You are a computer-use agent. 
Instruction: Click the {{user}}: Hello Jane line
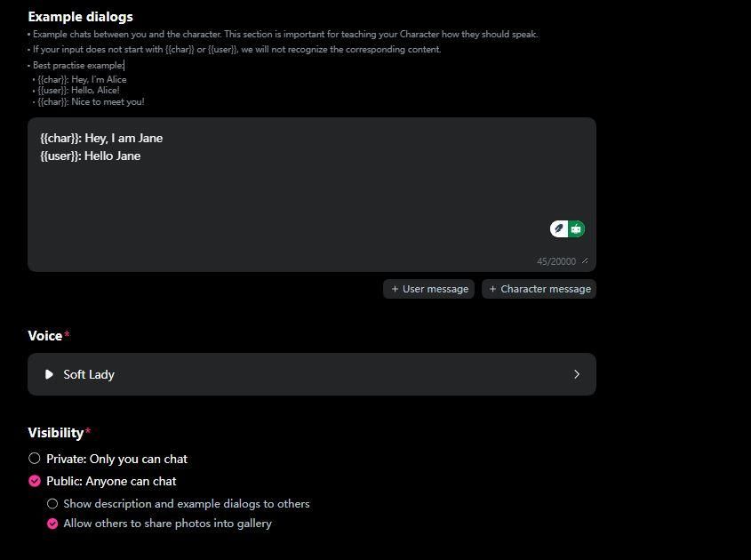(x=91, y=156)
